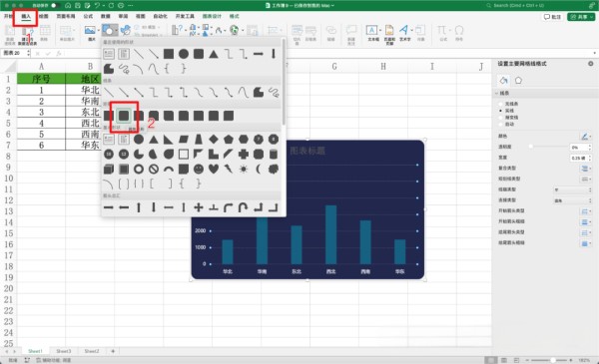Open the End arrow size dropdown

click(586, 243)
